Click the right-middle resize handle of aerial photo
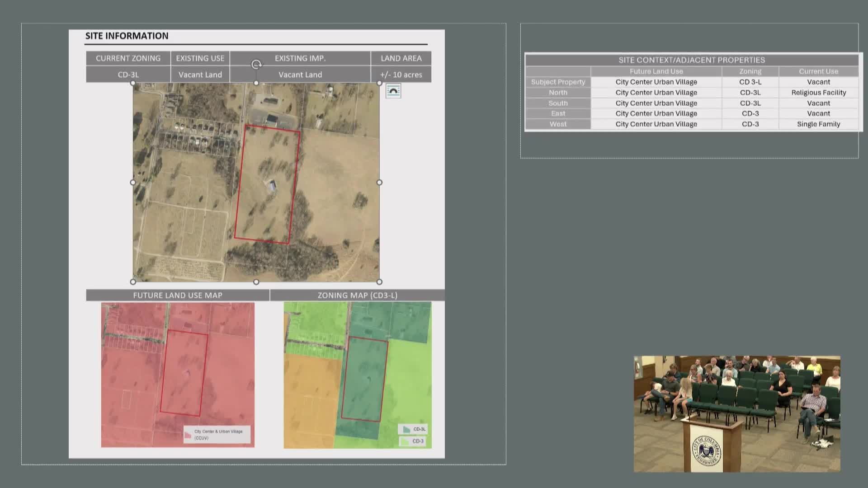868x488 pixels. 379,182
